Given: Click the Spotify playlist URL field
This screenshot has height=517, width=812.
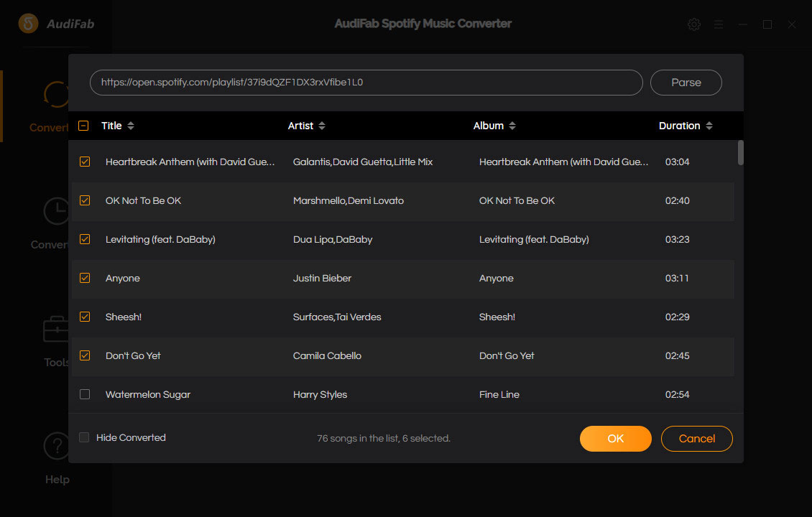Looking at the screenshot, I should (366, 83).
